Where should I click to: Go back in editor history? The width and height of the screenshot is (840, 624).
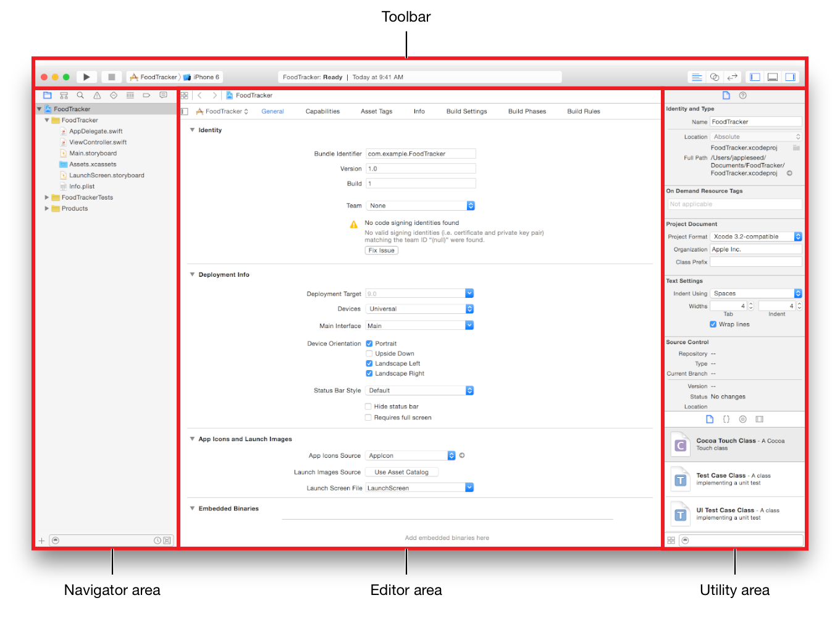pos(199,95)
